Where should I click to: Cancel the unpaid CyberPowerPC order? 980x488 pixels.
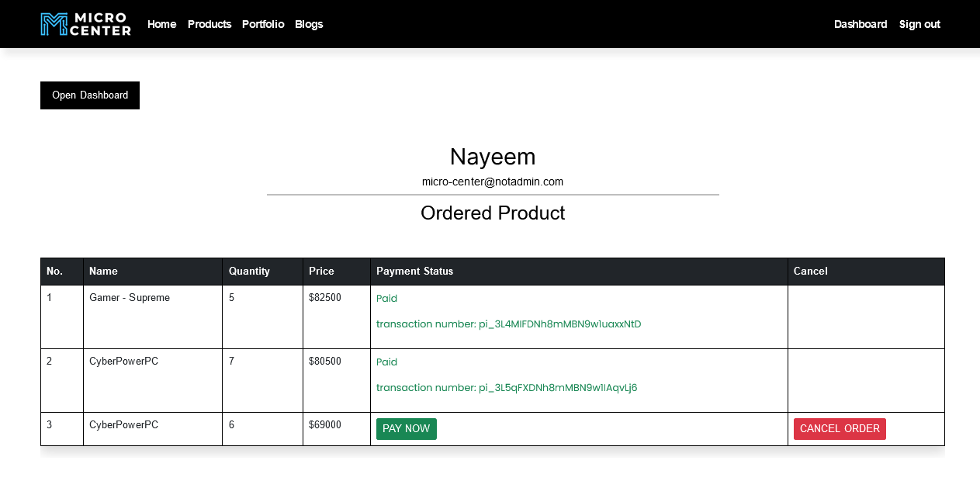pos(840,429)
